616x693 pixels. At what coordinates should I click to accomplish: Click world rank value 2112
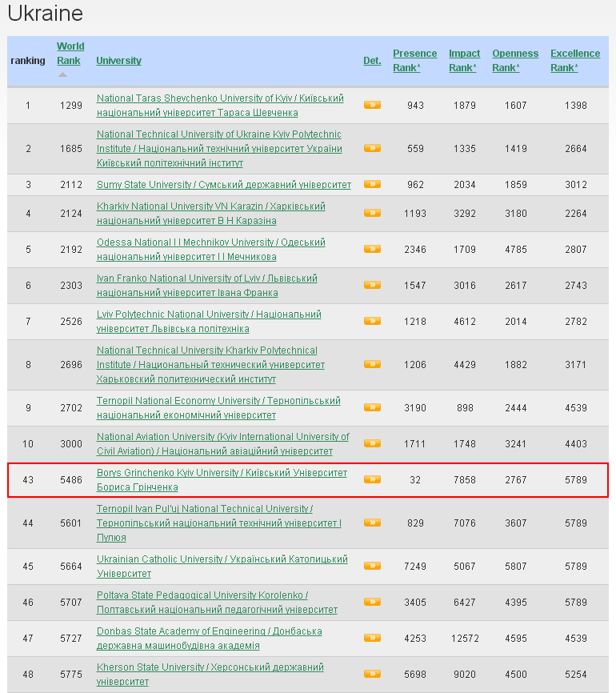tap(71, 184)
